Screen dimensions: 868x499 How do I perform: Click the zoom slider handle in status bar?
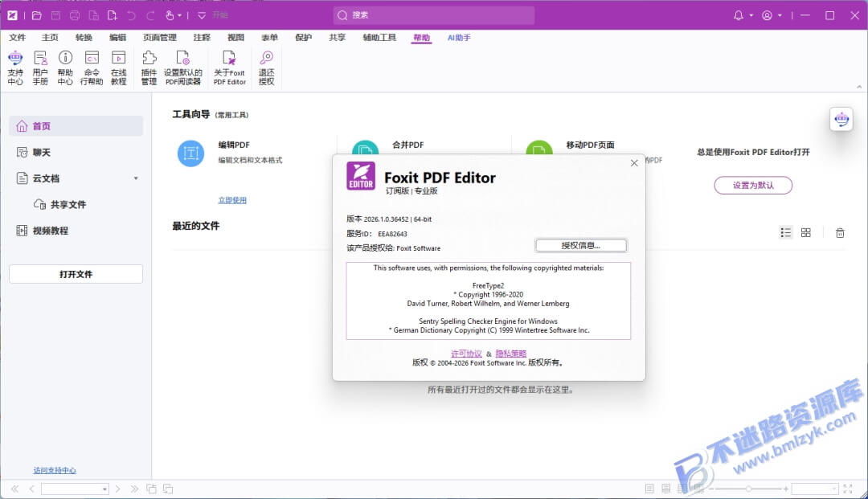click(x=748, y=489)
